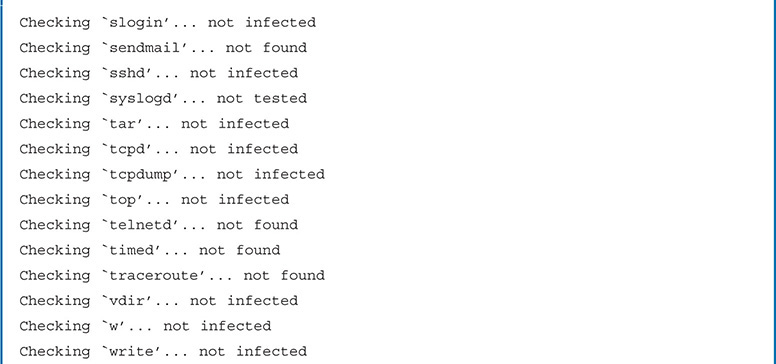Click the tar check output line
Screen dimensions: 776x364
click(x=154, y=124)
